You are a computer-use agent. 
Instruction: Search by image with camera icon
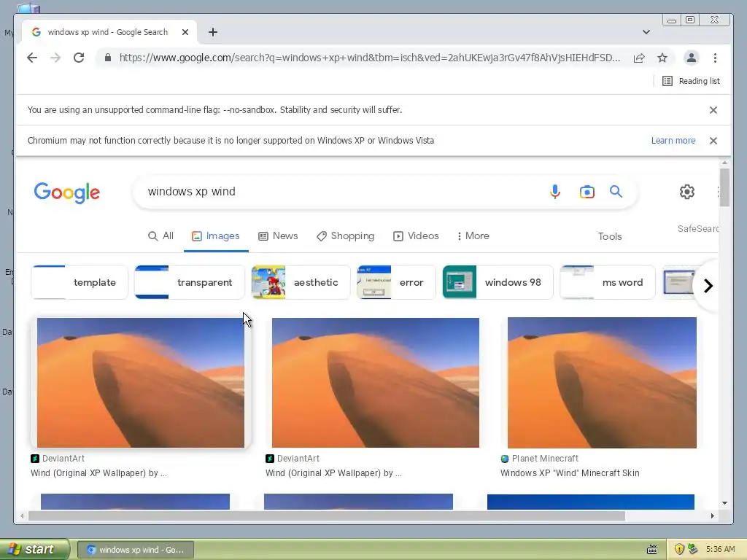click(x=587, y=192)
